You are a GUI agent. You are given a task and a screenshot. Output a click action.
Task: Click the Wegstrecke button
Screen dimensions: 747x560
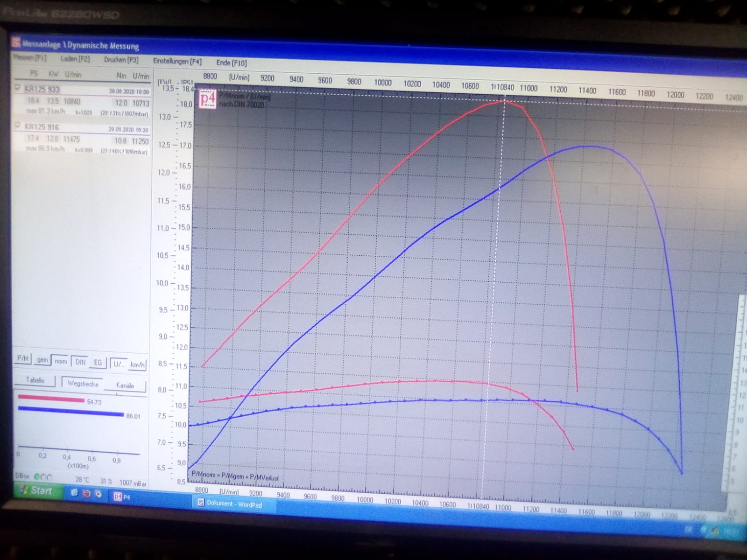(83, 384)
